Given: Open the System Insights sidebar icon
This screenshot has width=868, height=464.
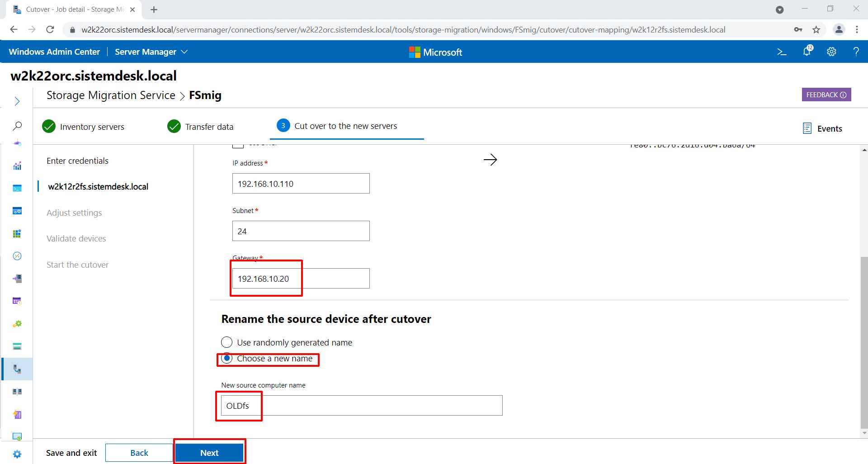Looking at the screenshot, I should (17, 414).
